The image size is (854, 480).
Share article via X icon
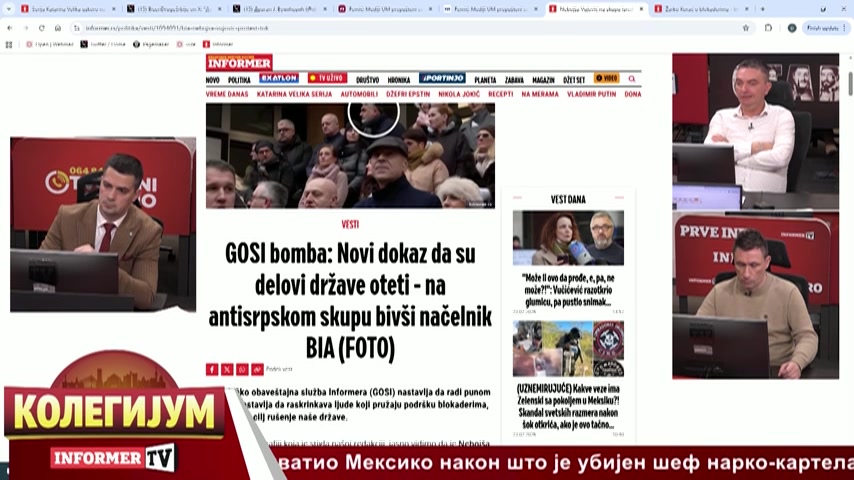pyautogui.click(x=227, y=369)
